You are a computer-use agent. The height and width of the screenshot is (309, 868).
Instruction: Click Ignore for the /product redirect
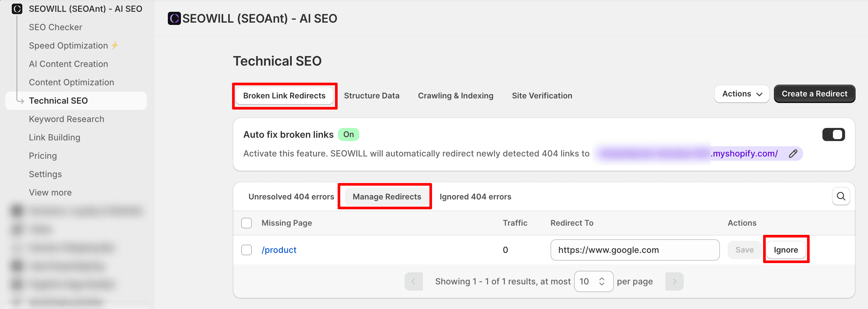[785, 250]
